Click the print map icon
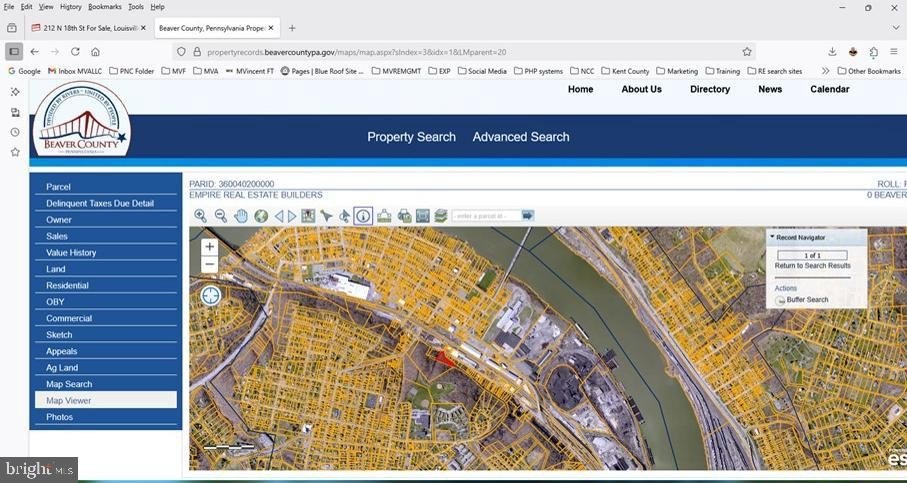The width and height of the screenshot is (907, 483). pyautogui.click(x=404, y=216)
